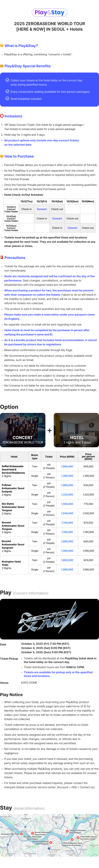Click the red alert icon beside Precautions

[x=2, y=257]
